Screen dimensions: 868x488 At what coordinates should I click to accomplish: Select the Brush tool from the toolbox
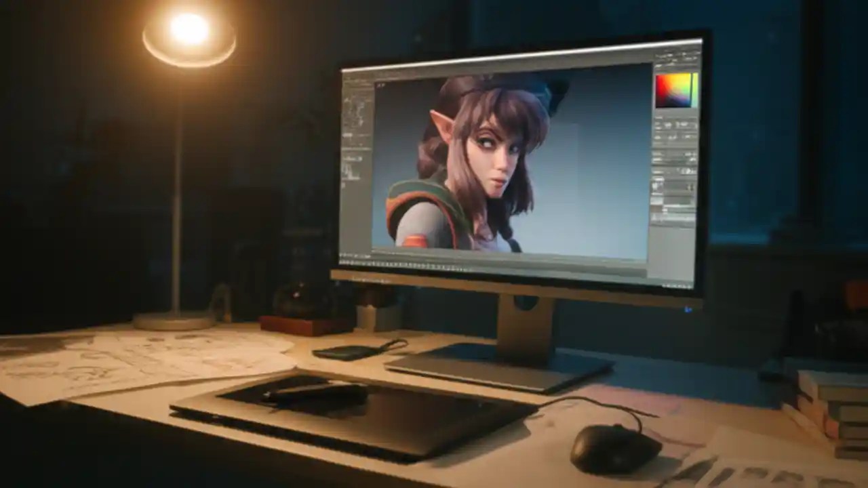(352, 108)
